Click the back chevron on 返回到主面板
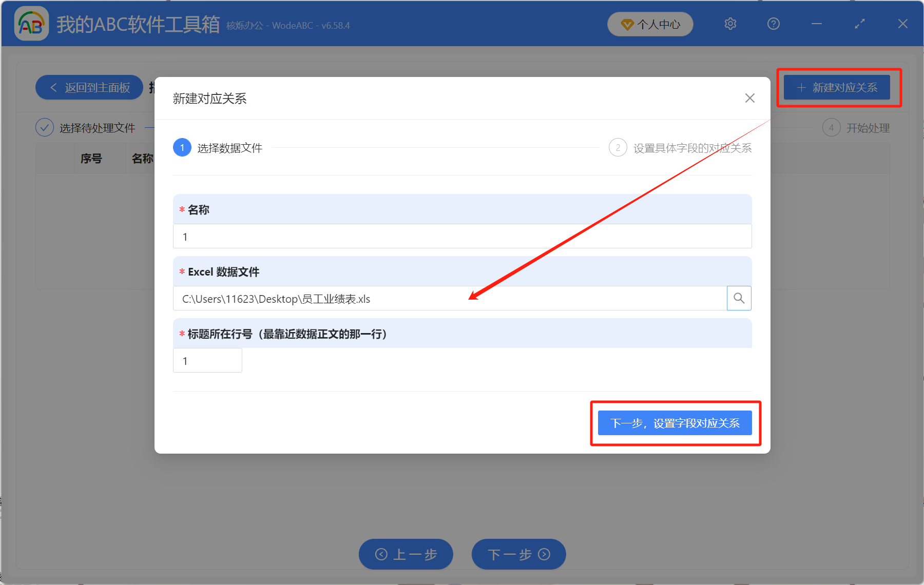The width and height of the screenshot is (924, 585). (53, 87)
